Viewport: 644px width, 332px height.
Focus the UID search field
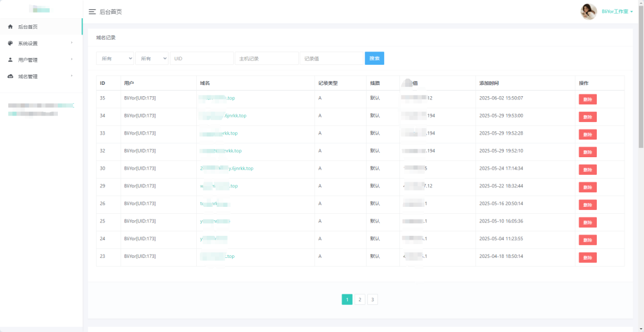tap(201, 58)
